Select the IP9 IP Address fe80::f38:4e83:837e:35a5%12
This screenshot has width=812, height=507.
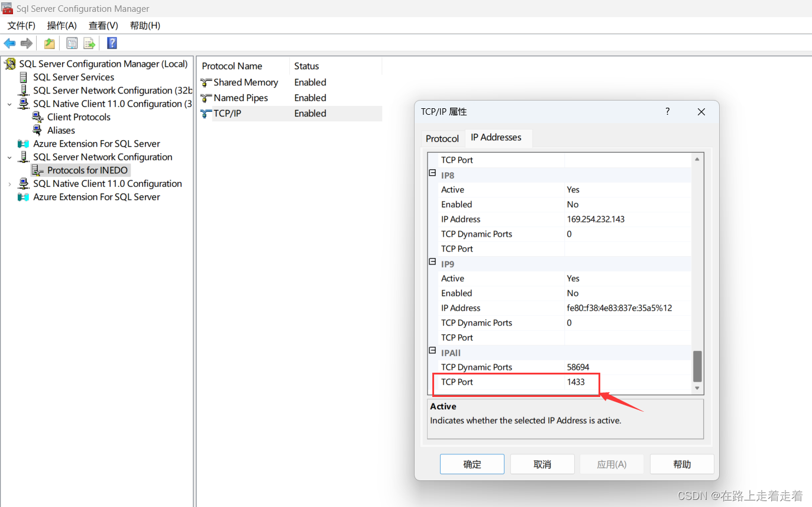click(619, 308)
